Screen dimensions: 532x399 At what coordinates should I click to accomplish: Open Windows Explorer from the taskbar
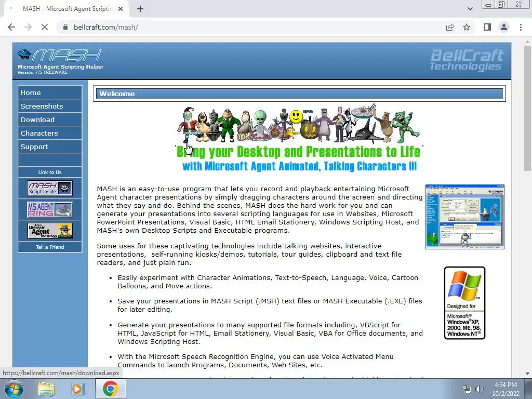(46, 389)
